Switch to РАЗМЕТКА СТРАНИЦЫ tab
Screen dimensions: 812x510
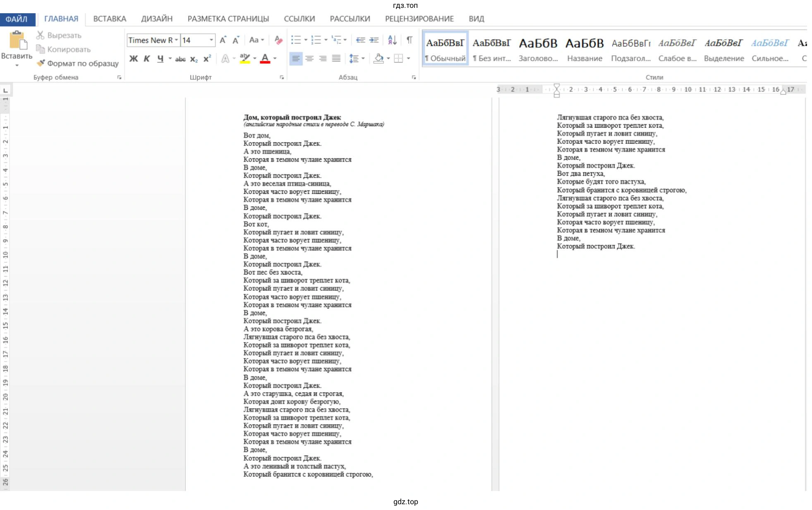[228, 19]
